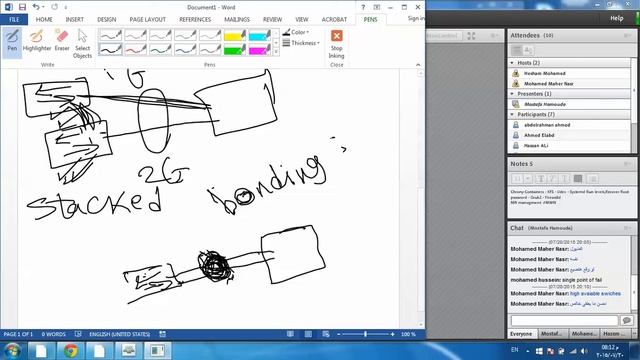Click Sign in link in Word
The height and width of the screenshot is (360, 640).
[416, 18]
